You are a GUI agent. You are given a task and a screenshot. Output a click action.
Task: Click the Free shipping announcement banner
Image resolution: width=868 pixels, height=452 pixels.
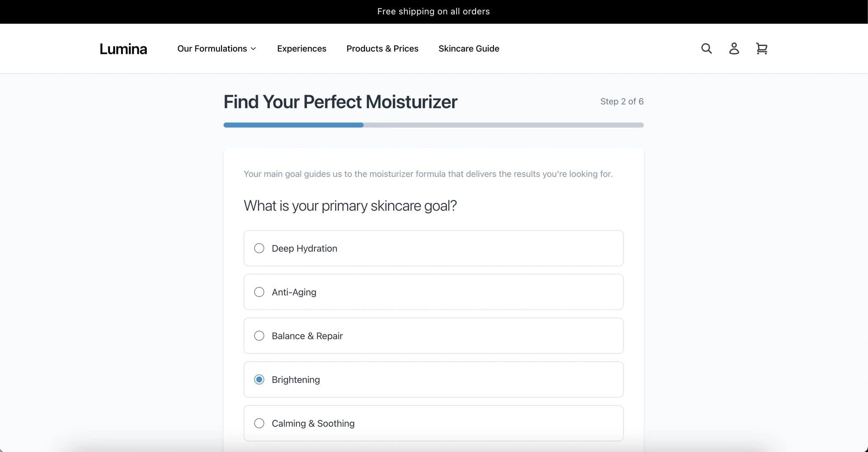point(434,12)
